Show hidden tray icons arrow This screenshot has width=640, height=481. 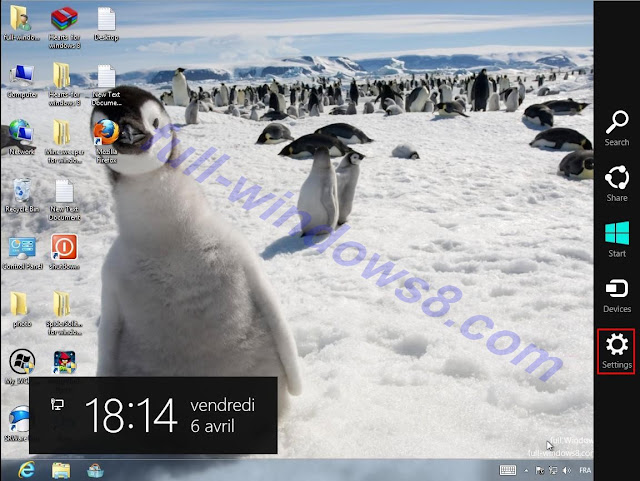(526, 471)
